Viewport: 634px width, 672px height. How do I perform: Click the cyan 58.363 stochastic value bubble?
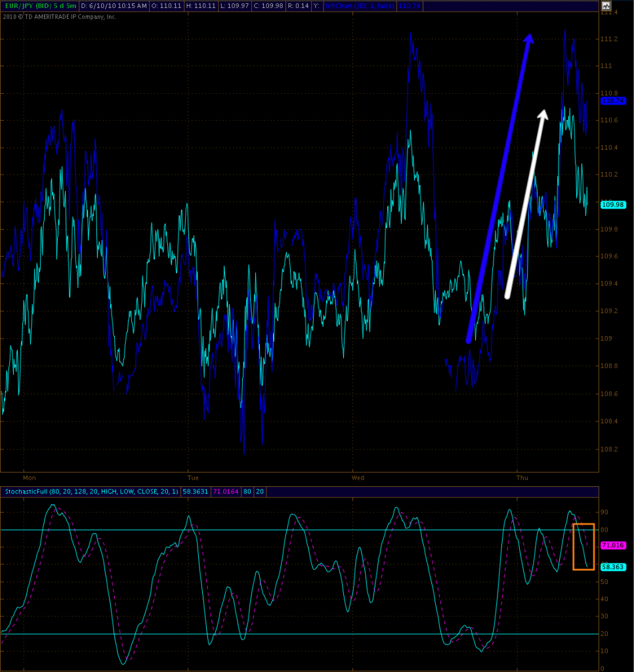pos(613,567)
